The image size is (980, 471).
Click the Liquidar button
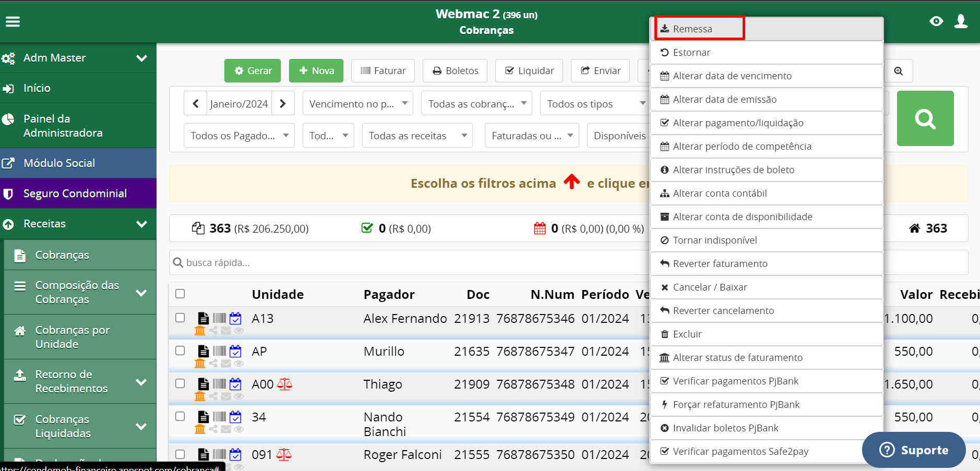(529, 70)
